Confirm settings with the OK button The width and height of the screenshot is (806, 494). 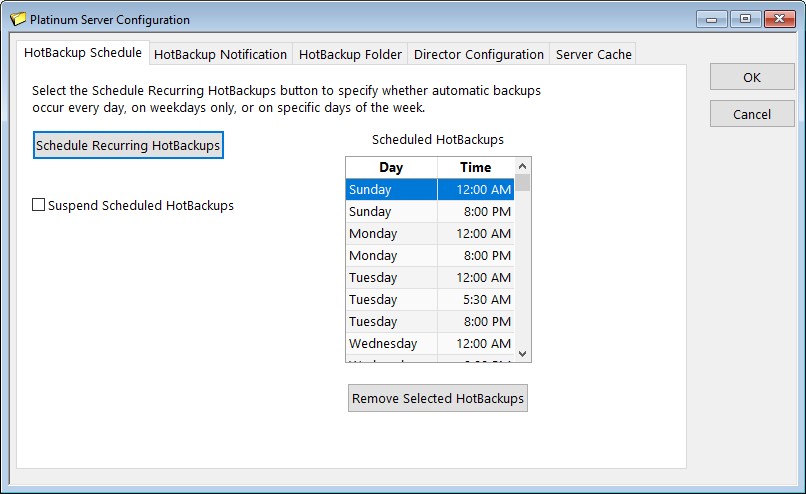pos(751,77)
